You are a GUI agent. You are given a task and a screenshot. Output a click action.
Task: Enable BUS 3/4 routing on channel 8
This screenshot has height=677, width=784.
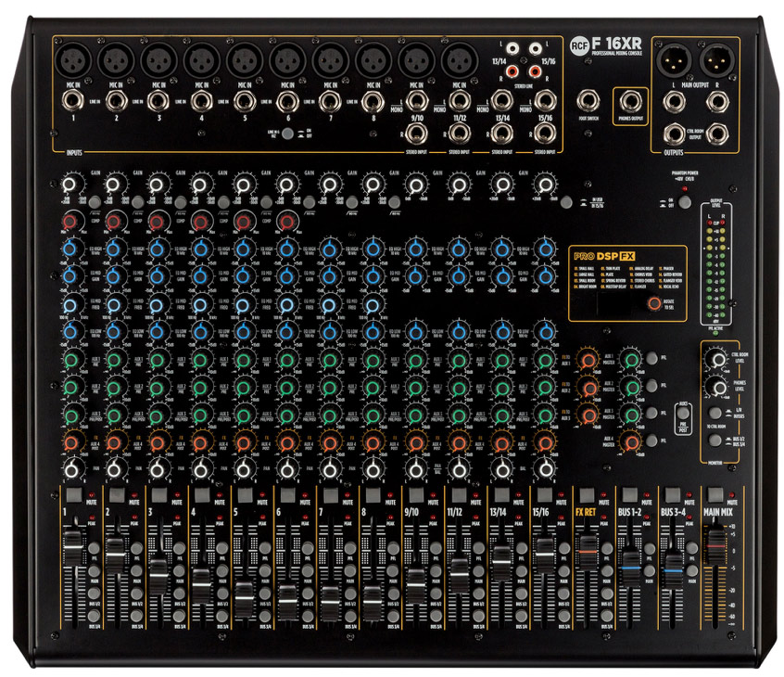pos(394,616)
